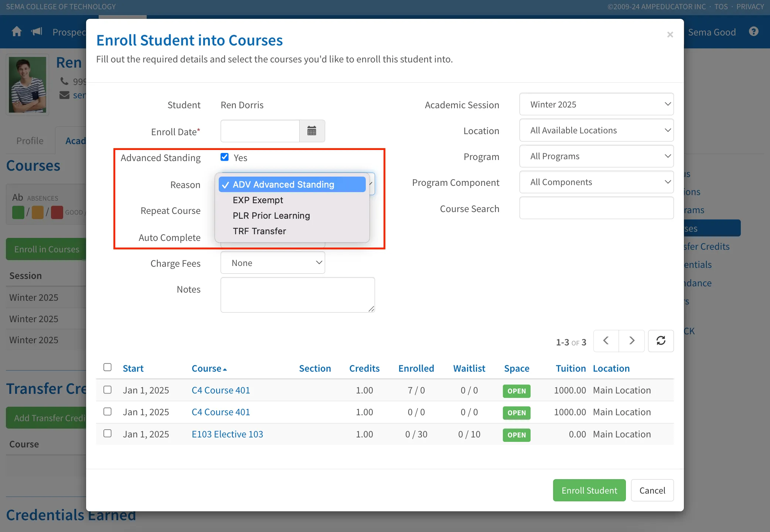
Task: Choose EXP Exempt reason
Action: (292, 200)
